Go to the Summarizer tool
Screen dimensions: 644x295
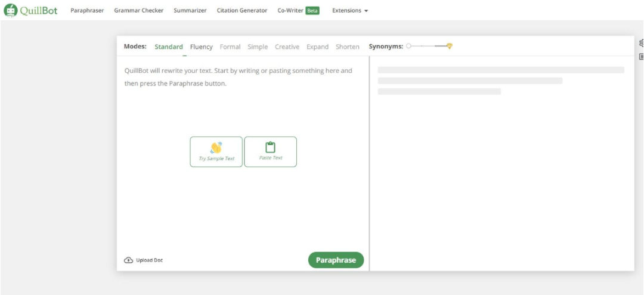coord(190,11)
